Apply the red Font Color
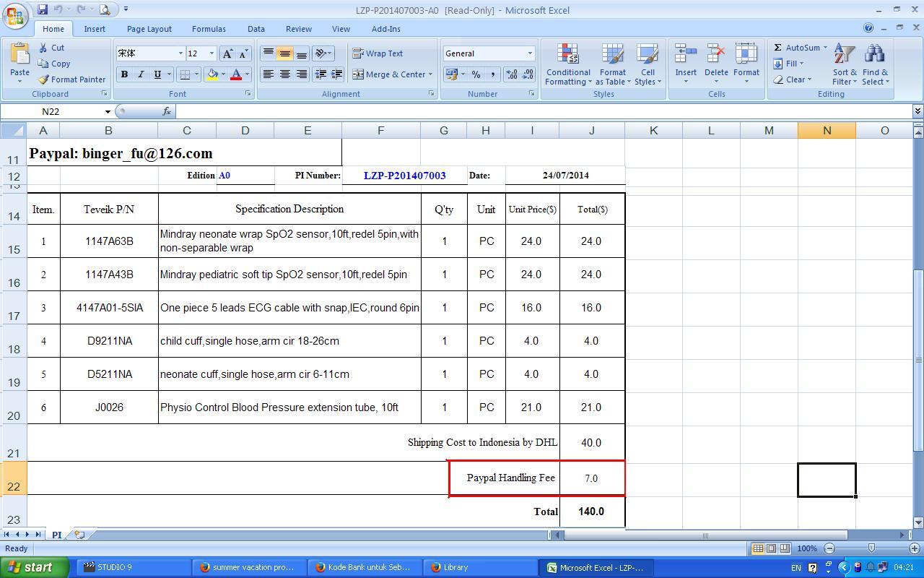Image resolution: width=924 pixels, height=578 pixels. (235, 74)
